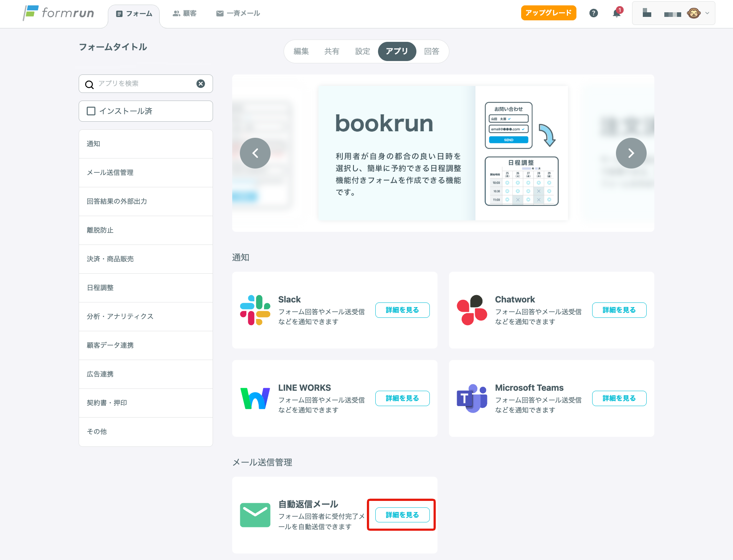View details for Slack

click(x=402, y=310)
